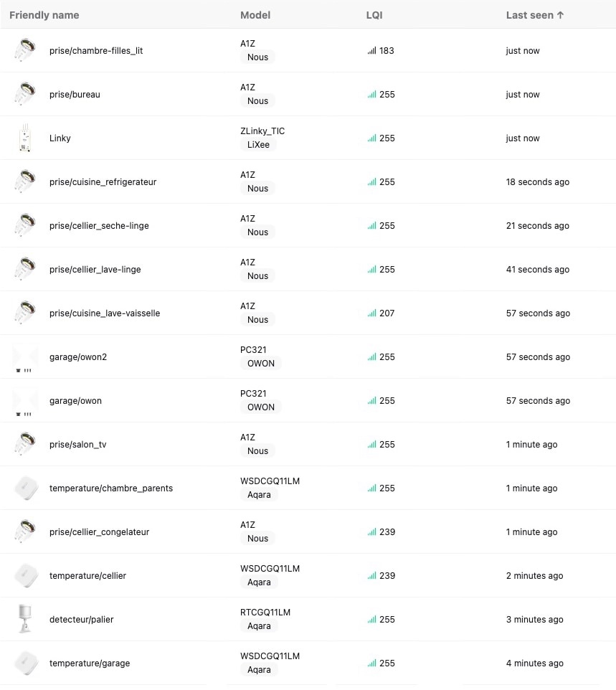Click the LQI value 207 for lave-vaisselle
This screenshot has width=616, height=690.
387,313
